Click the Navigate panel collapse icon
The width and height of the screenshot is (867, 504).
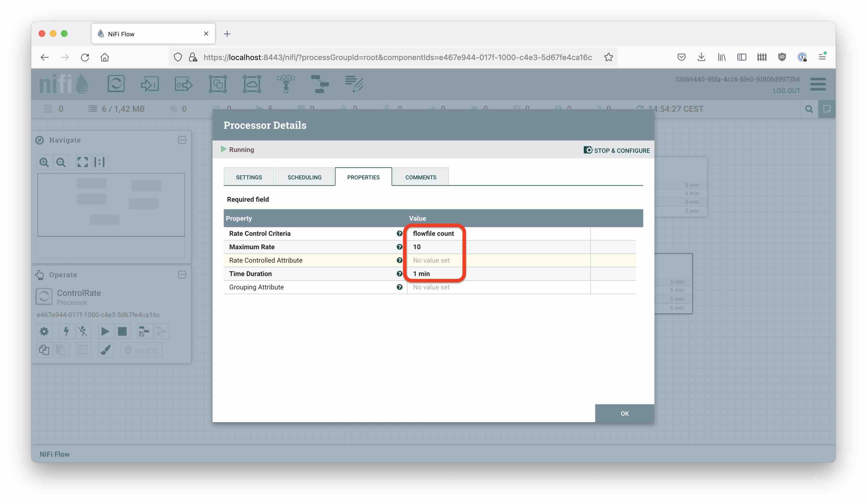pos(182,140)
